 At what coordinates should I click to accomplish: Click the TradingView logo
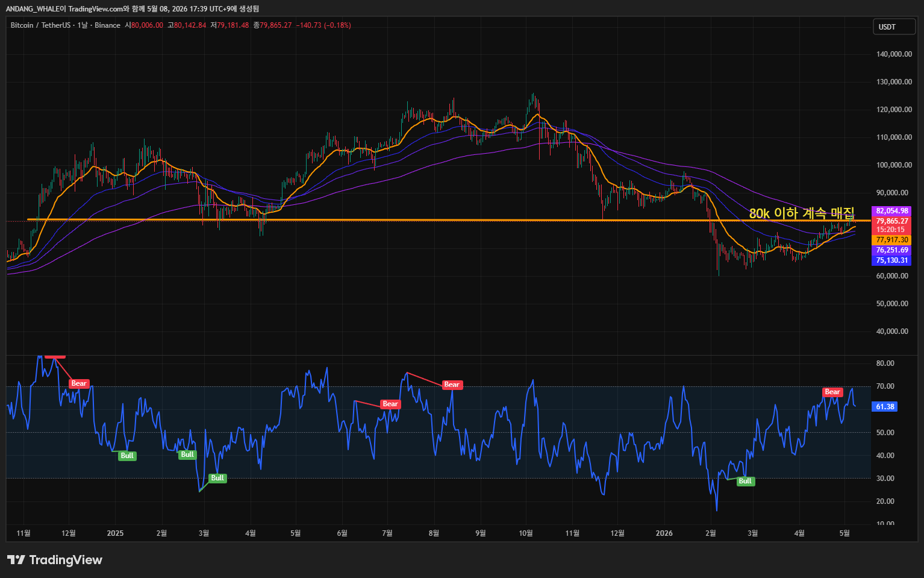(55, 560)
